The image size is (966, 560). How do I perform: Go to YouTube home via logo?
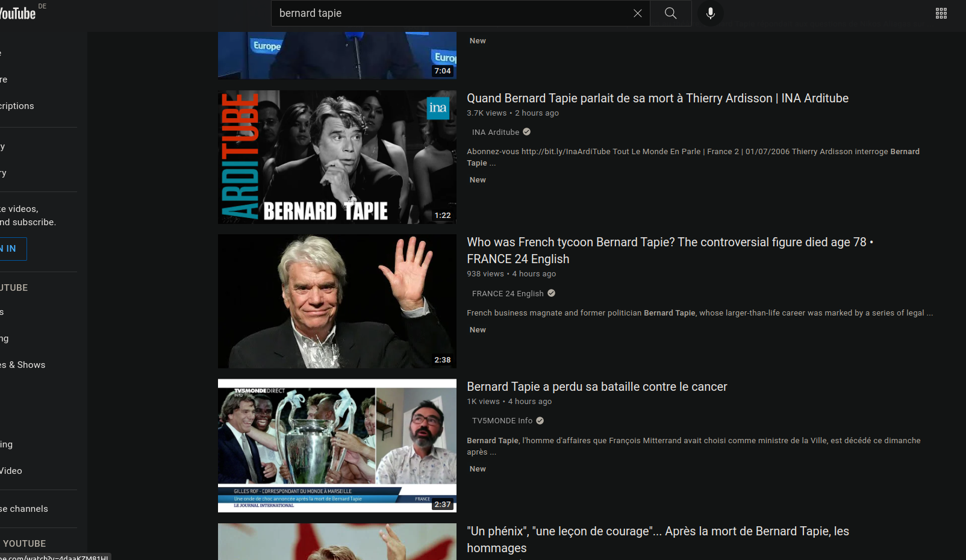coord(18,13)
